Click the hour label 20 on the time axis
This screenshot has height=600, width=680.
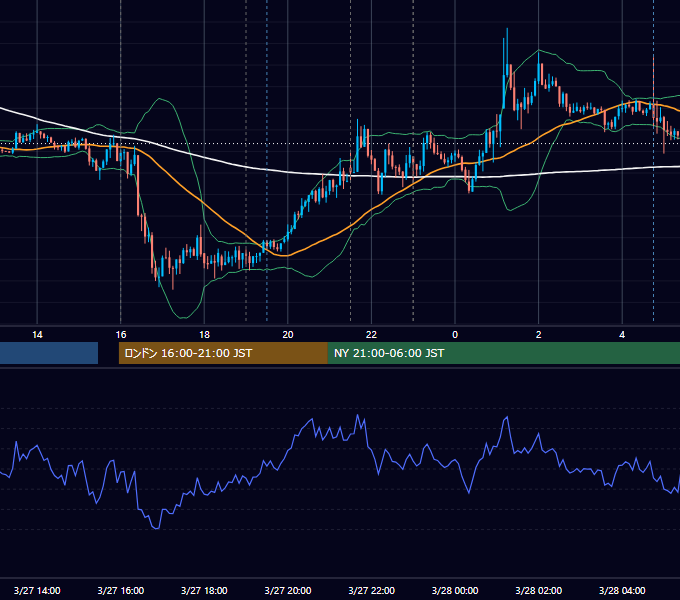click(288, 335)
